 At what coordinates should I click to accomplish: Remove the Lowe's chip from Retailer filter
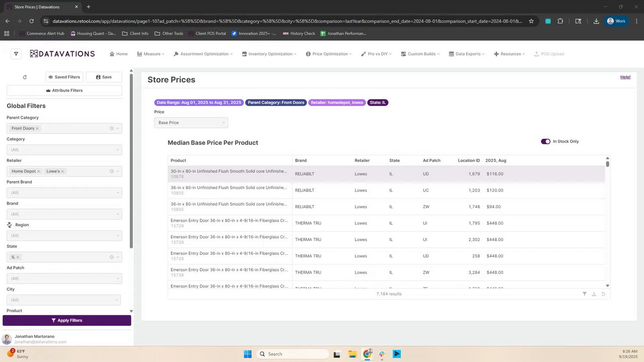click(x=62, y=171)
